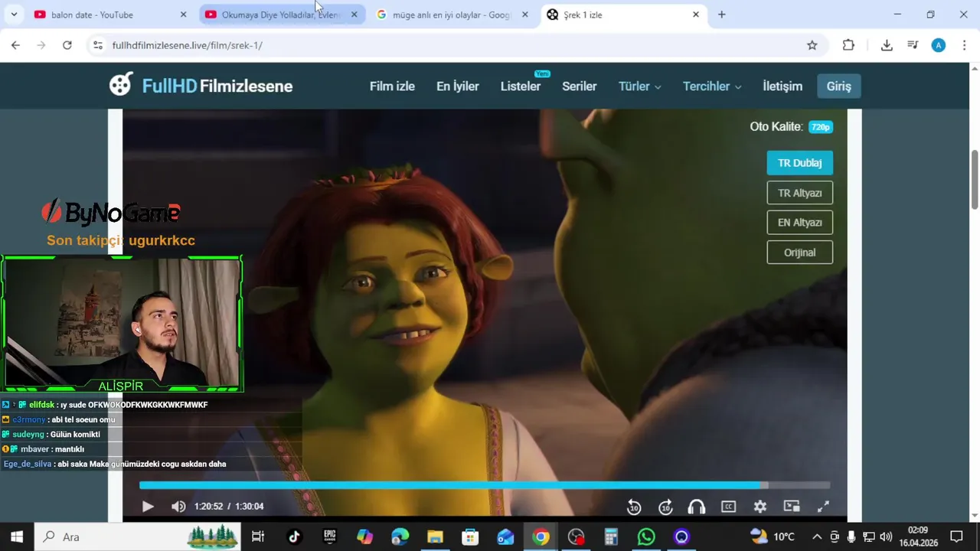Screen dimensions: 980x551
Task: Open Windows Start menu
Action: [17, 536]
